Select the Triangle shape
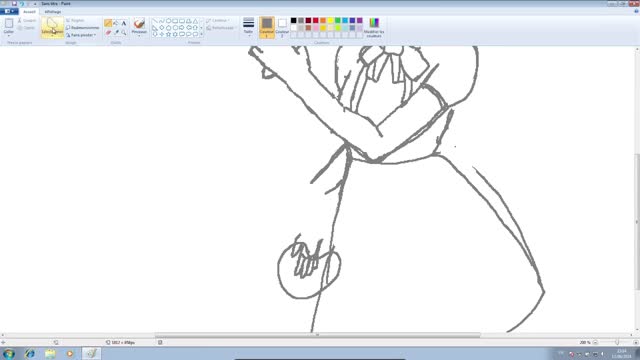 [196, 21]
